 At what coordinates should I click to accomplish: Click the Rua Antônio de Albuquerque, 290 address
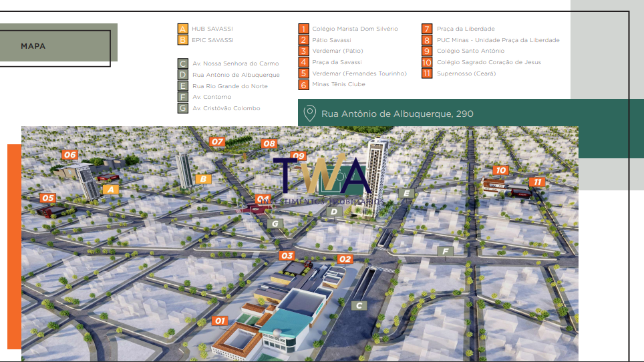coord(397,114)
